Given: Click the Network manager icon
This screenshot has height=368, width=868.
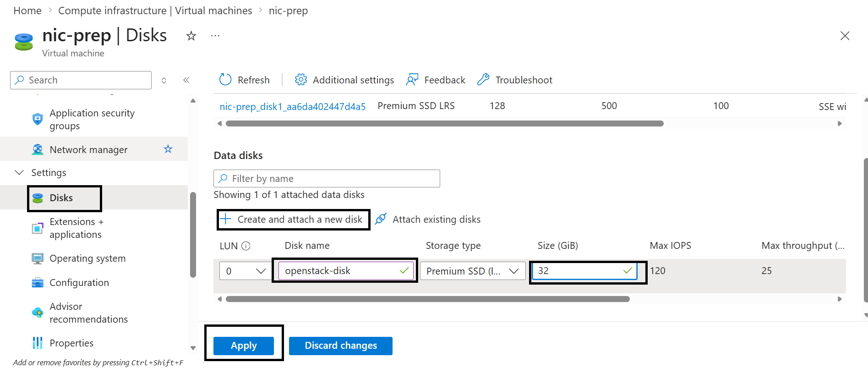Looking at the screenshot, I should pos(38,149).
